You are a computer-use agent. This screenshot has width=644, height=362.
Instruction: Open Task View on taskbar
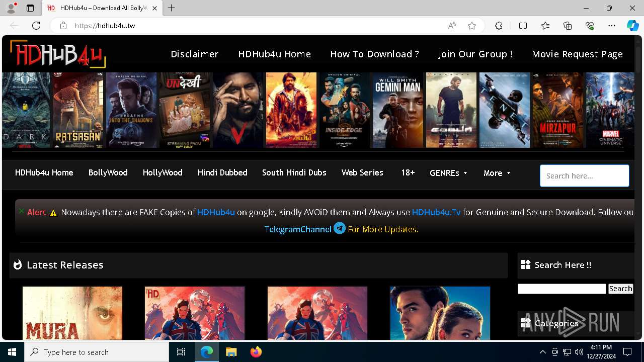coord(181,352)
